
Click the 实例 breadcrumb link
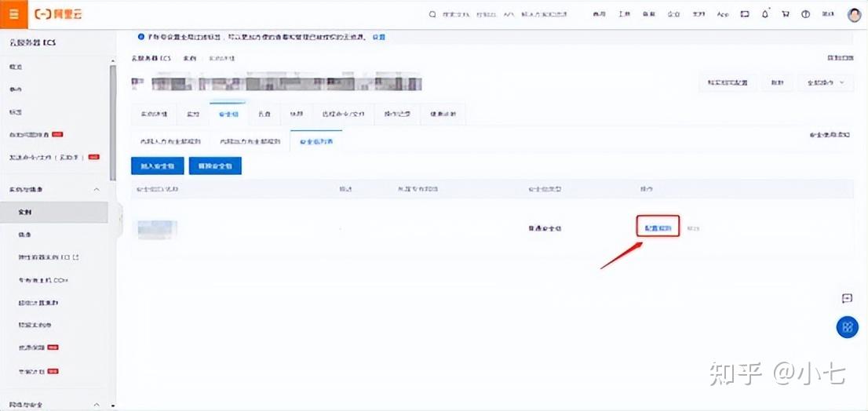190,58
